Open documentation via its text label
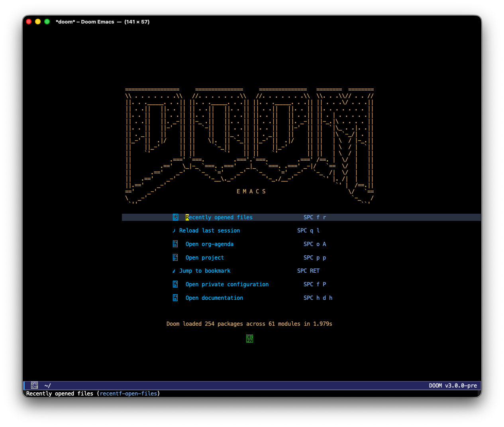 214,298
